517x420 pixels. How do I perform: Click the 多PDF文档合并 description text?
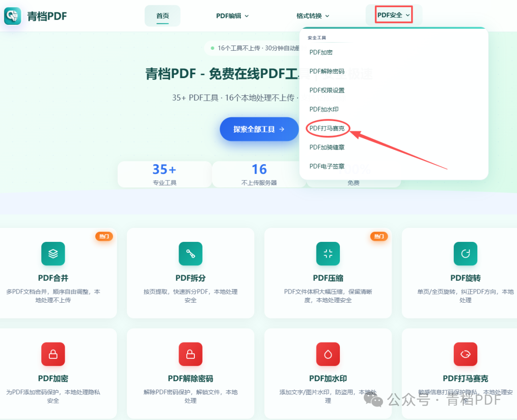(53, 296)
